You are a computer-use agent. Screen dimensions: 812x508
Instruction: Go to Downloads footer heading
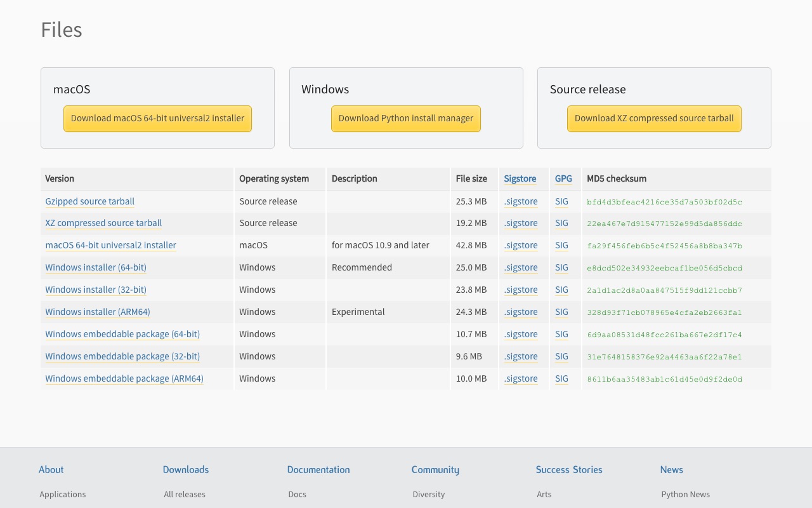click(186, 470)
